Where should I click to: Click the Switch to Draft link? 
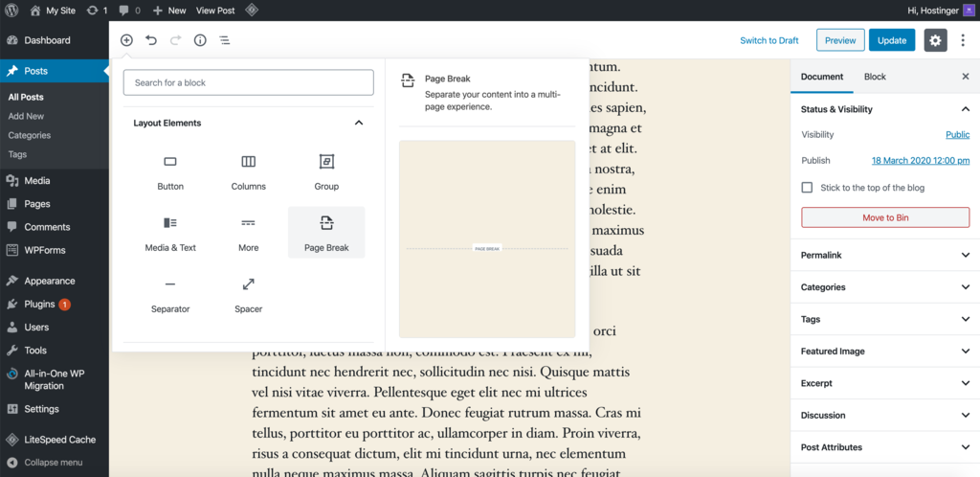tap(768, 40)
